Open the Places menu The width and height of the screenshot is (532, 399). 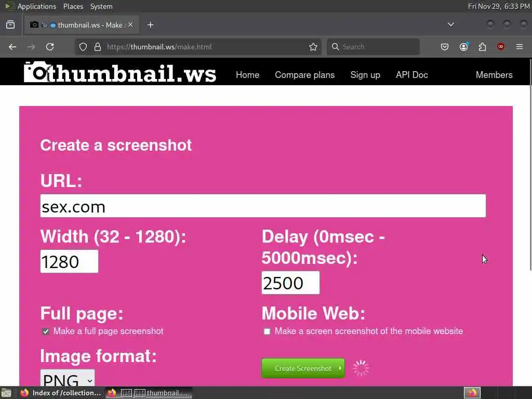(x=73, y=6)
